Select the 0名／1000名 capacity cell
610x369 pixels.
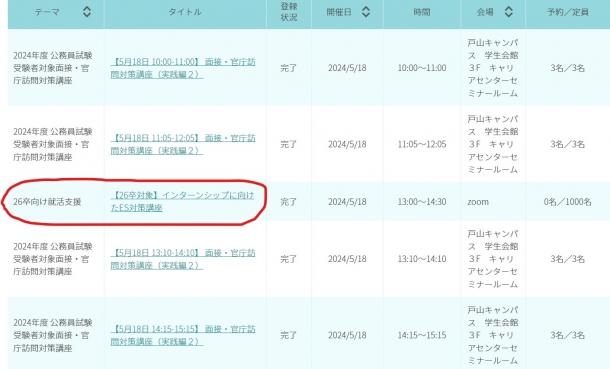(x=568, y=202)
